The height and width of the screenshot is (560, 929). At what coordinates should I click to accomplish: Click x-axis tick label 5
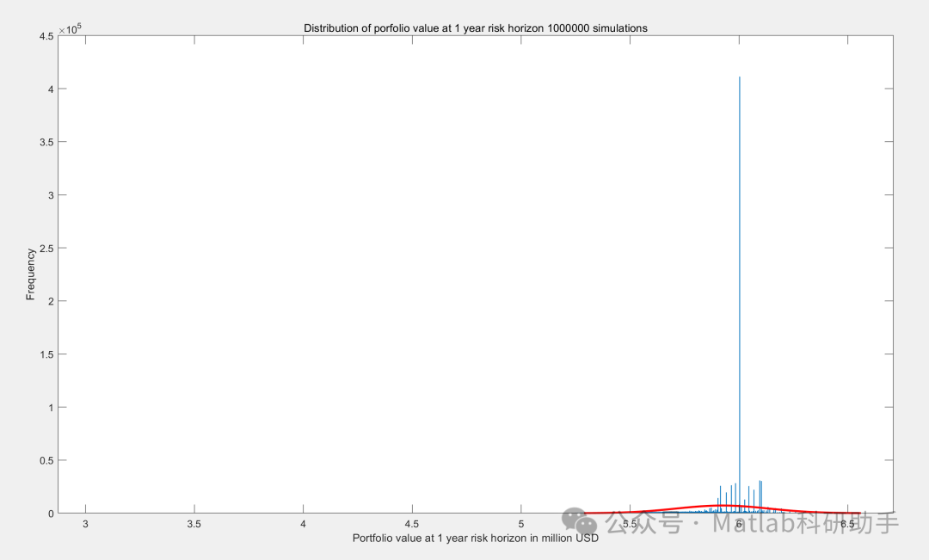tap(520, 524)
